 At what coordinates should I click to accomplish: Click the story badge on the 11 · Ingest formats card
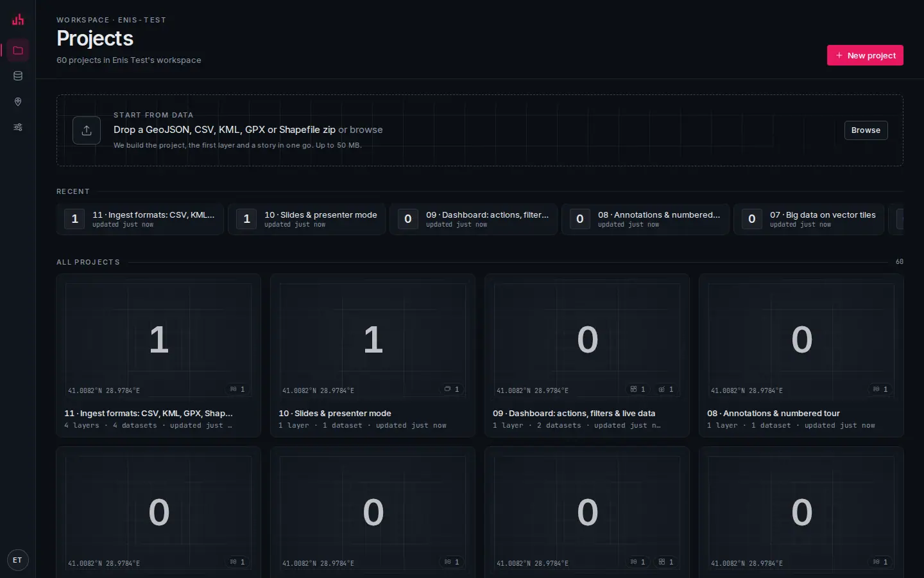pyautogui.click(x=237, y=389)
